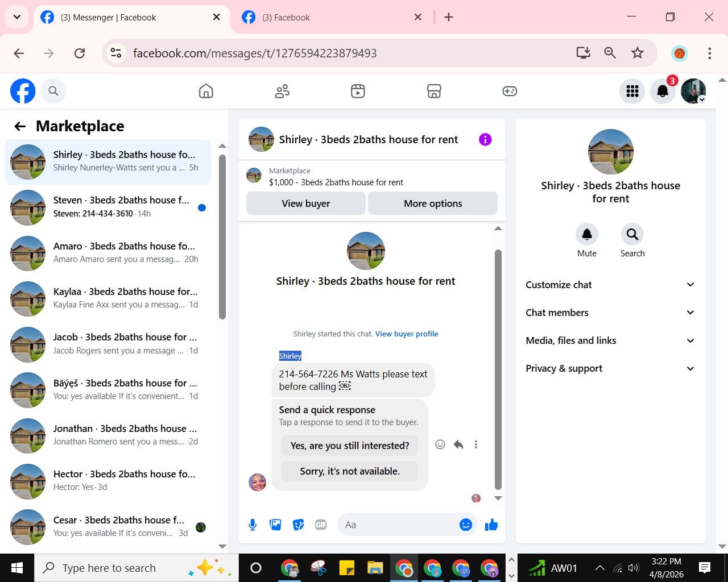
Task: Click the chat messages scrollbar
Action: tap(498, 369)
